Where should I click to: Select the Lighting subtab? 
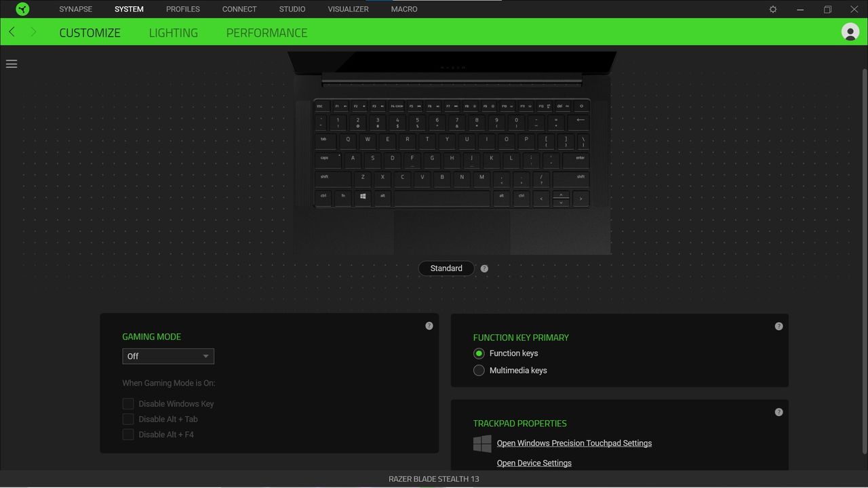click(174, 33)
